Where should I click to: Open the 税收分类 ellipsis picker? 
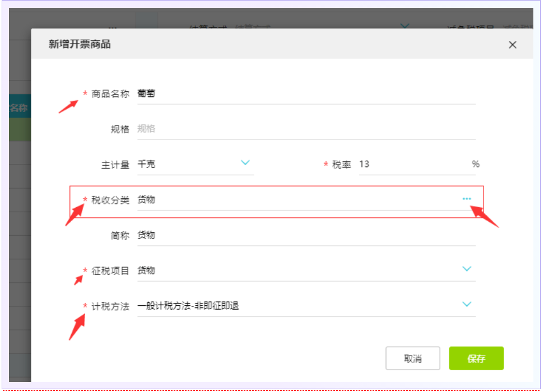point(467,199)
